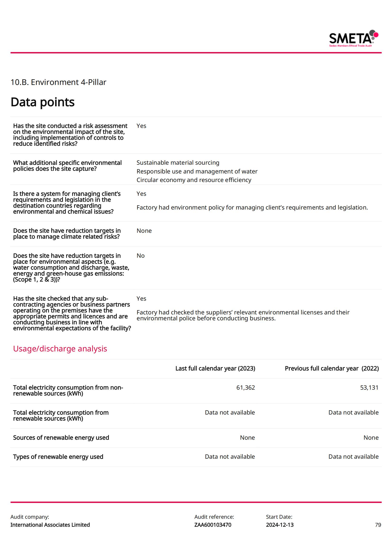Click the "Types of renewable energy used" row label
392x555 pixels.
[58, 457]
